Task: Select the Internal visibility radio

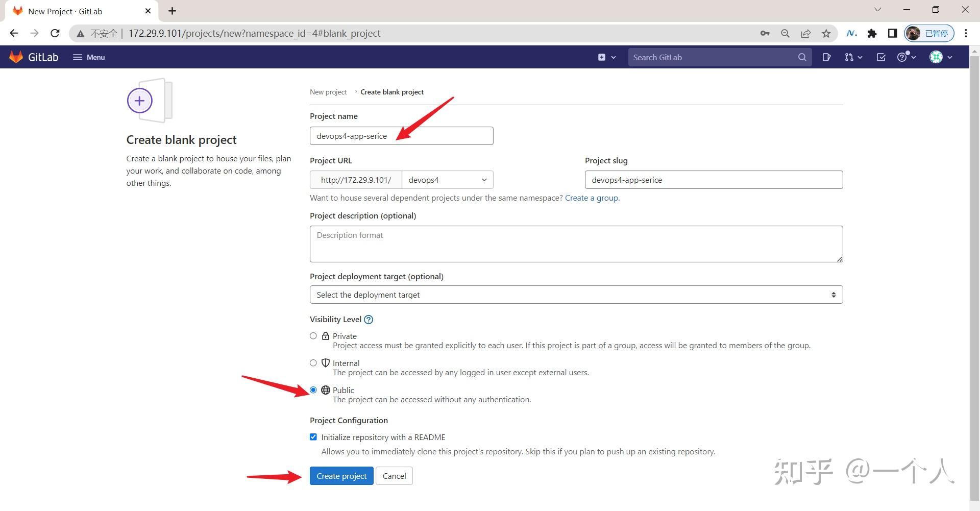Action: pyautogui.click(x=313, y=363)
